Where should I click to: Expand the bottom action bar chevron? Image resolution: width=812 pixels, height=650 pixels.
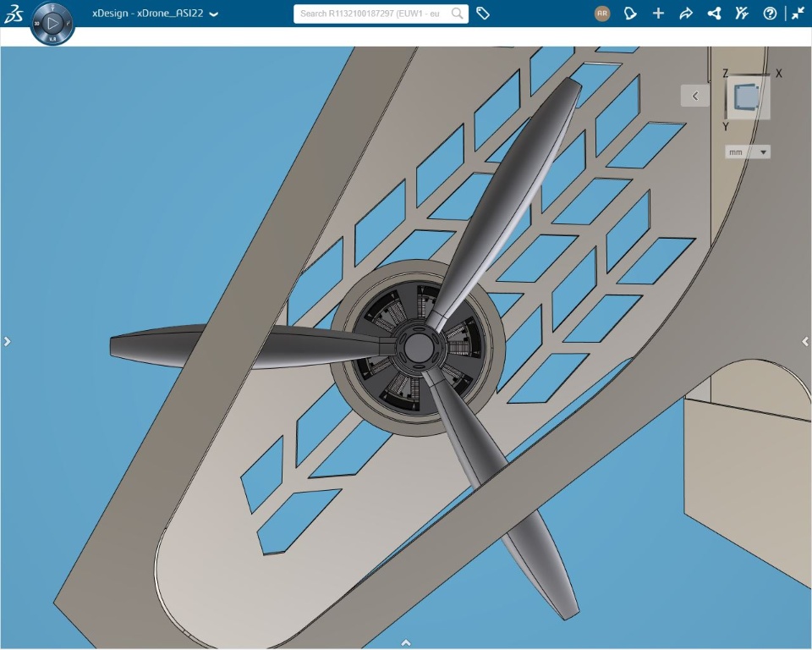point(406,642)
